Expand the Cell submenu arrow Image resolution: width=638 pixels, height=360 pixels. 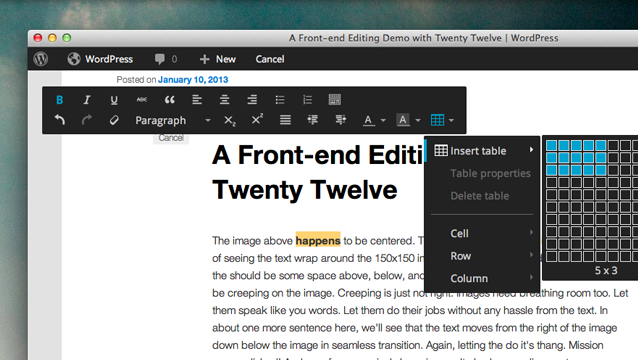(531, 232)
